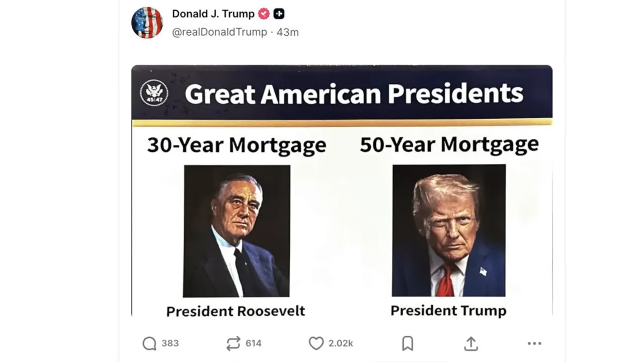Retruth the post using the repost icon
The image size is (644, 362).
(232, 343)
